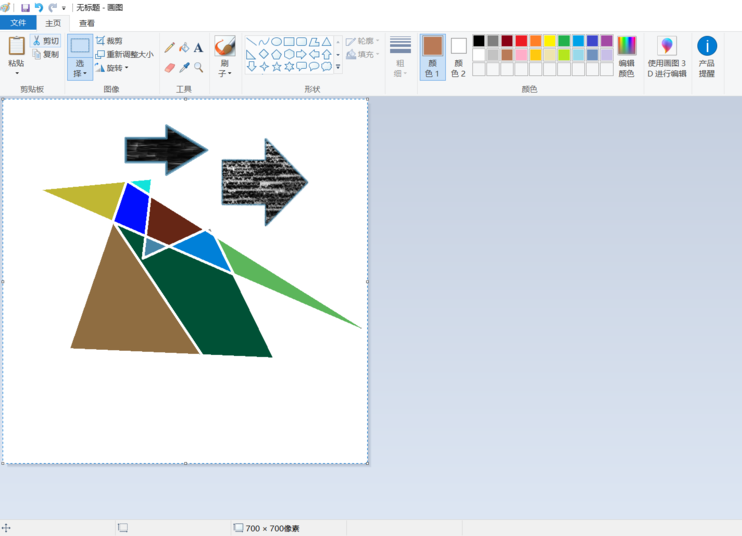
Task: Click the rectangular Select tool icon
Action: 80,46
